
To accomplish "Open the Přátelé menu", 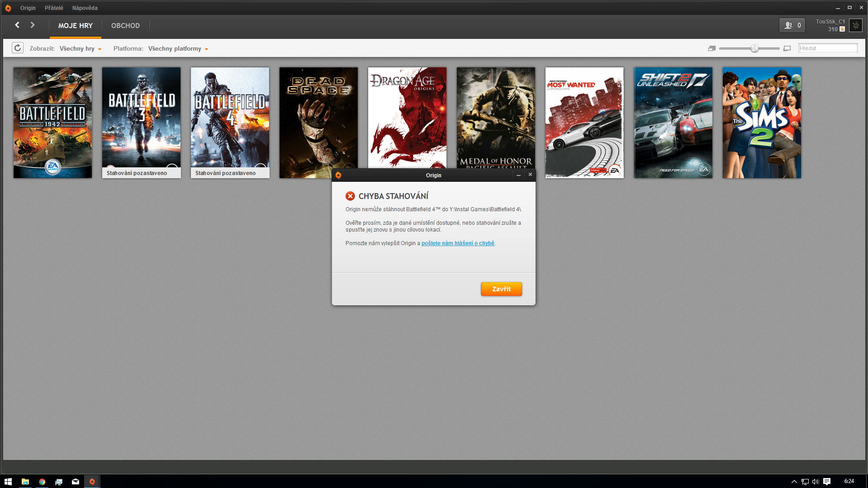I will tap(54, 8).
